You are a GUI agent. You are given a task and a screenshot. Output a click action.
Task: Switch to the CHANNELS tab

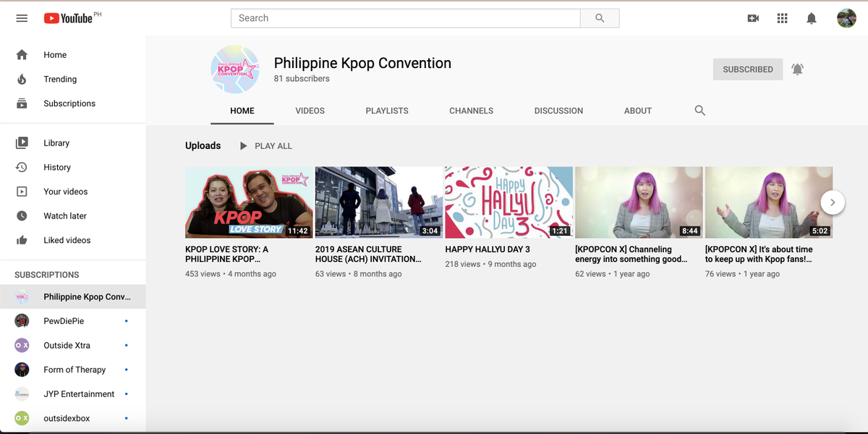[471, 111]
